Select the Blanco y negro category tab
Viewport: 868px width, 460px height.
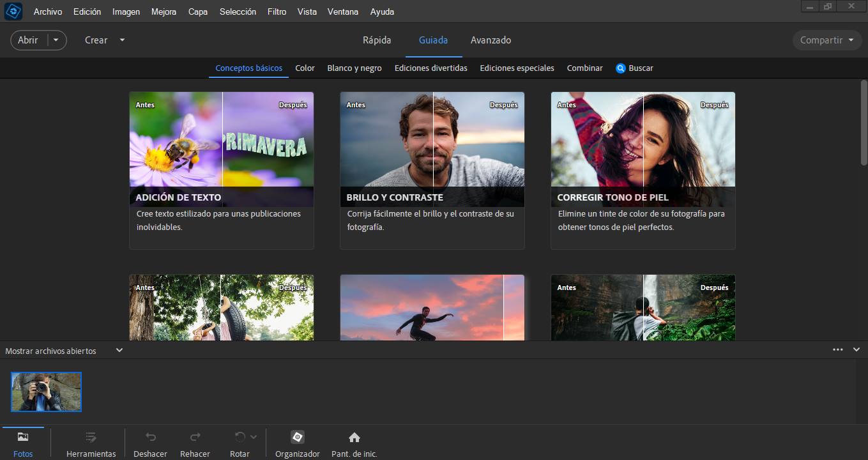click(354, 68)
